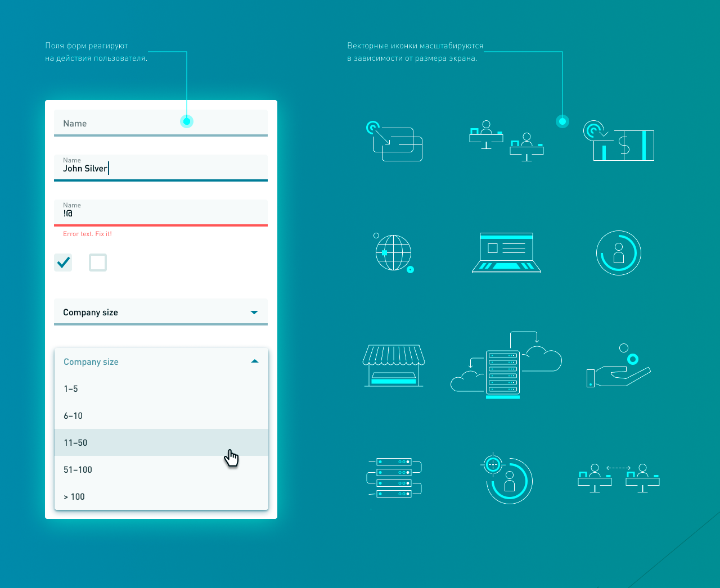Tick the empty checkbox
Viewport: 720px width, 588px height.
pos(98,262)
